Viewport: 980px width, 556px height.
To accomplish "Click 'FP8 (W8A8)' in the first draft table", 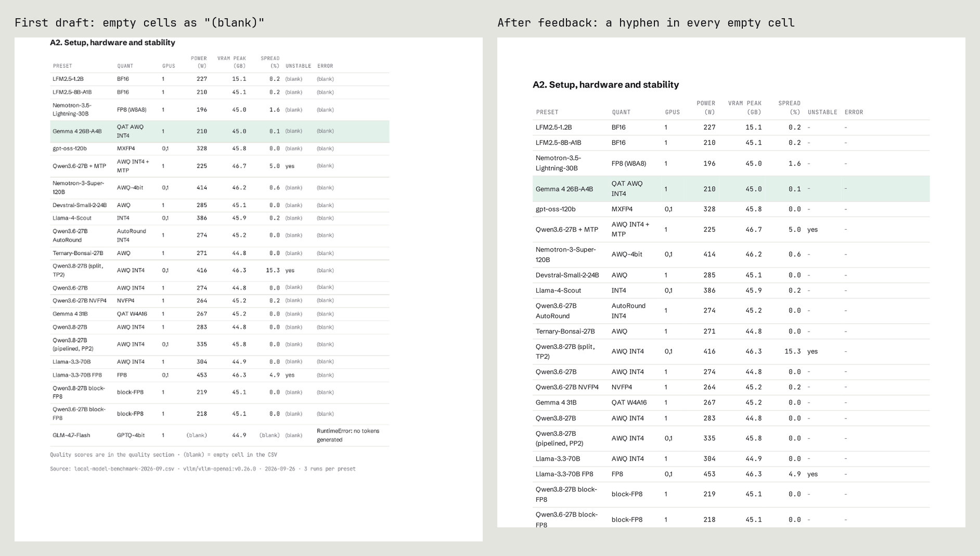I will click(132, 110).
